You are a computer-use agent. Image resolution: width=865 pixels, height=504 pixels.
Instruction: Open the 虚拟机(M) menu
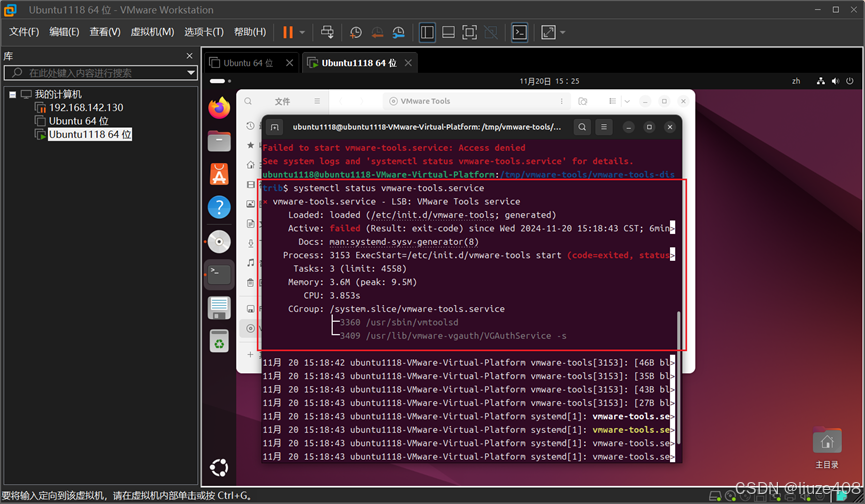pos(152,32)
